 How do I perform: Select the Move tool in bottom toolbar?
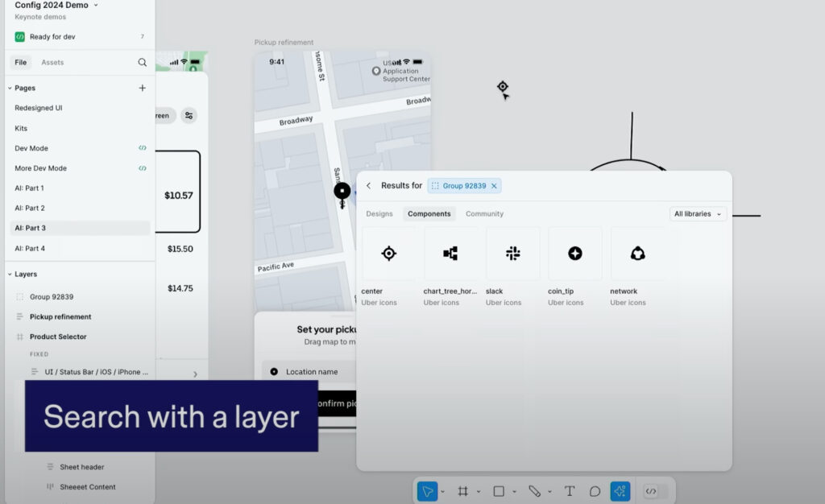[427, 491]
